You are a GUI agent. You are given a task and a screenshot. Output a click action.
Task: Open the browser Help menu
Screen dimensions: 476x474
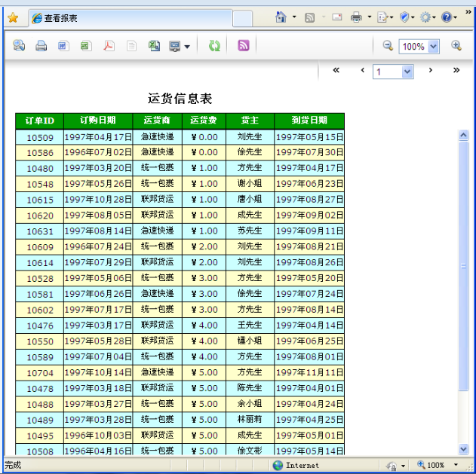450,17
